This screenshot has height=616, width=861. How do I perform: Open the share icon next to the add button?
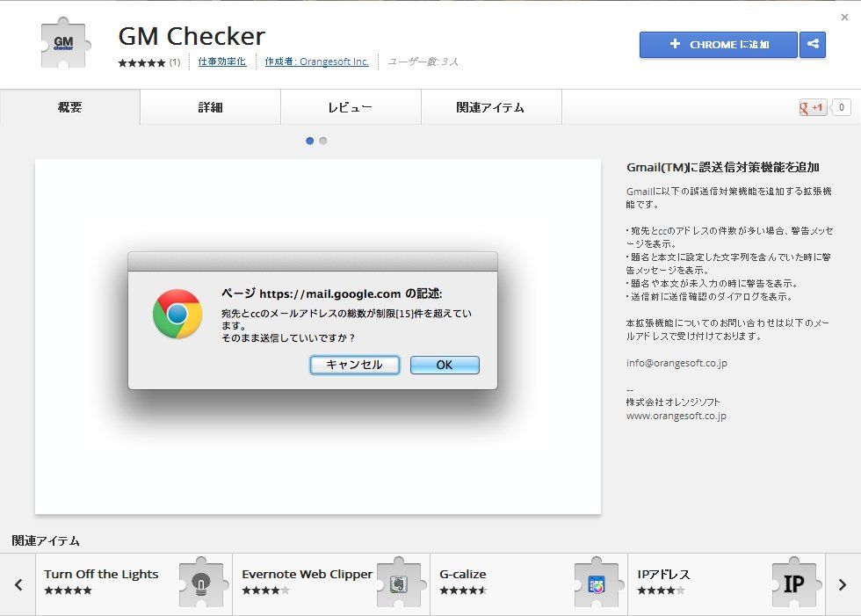point(813,45)
